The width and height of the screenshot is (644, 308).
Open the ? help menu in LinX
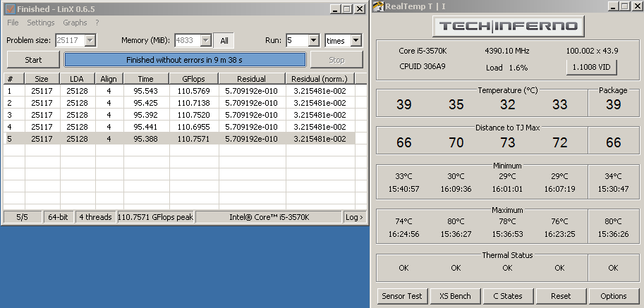(x=97, y=23)
